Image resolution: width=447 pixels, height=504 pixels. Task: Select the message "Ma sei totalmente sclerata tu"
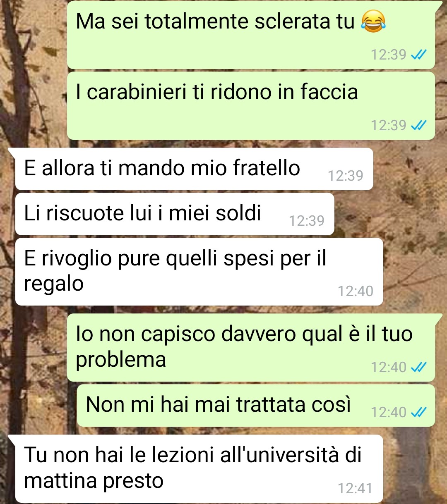pos(251,35)
